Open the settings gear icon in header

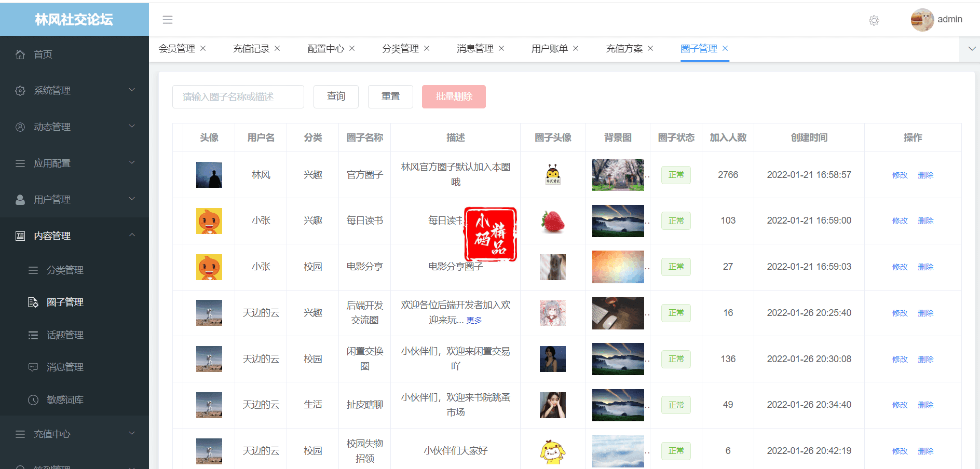pyautogui.click(x=874, y=20)
